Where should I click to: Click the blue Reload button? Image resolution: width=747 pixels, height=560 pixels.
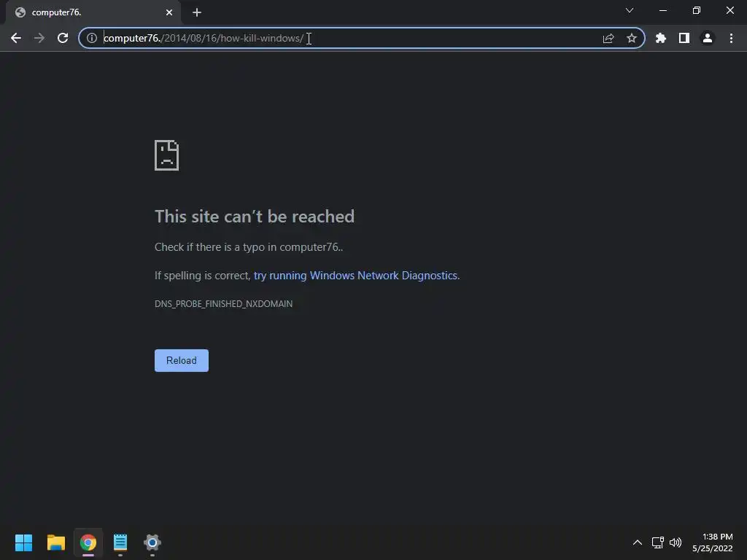[x=182, y=360]
